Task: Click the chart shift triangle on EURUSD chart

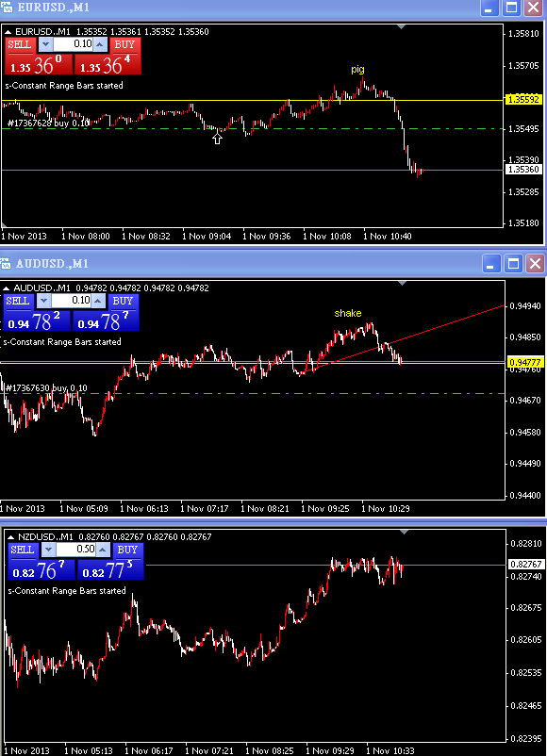Action: click(402, 27)
